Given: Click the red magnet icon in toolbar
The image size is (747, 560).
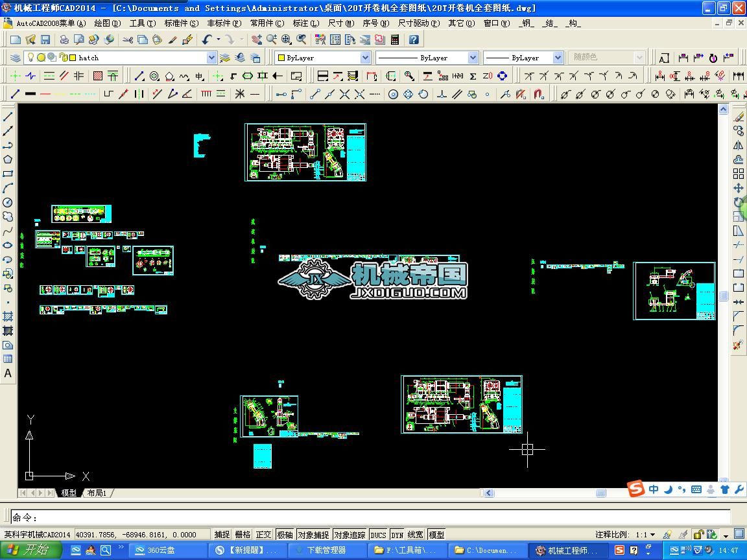Looking at the screenshot, I should pos(538,94).
